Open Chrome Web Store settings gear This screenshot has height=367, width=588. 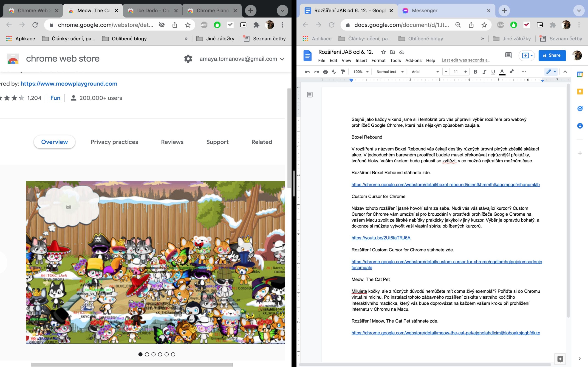pyautogui.click(x=188, y=59)
